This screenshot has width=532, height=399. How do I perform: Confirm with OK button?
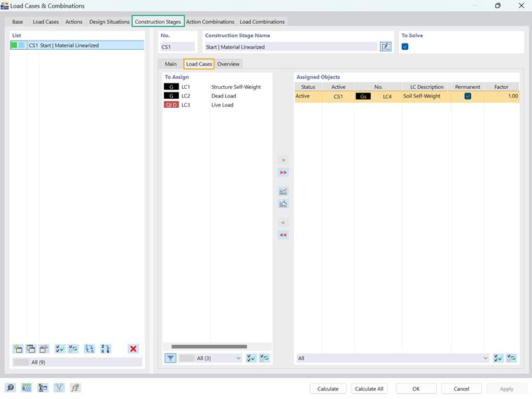[x=416, y=388]
